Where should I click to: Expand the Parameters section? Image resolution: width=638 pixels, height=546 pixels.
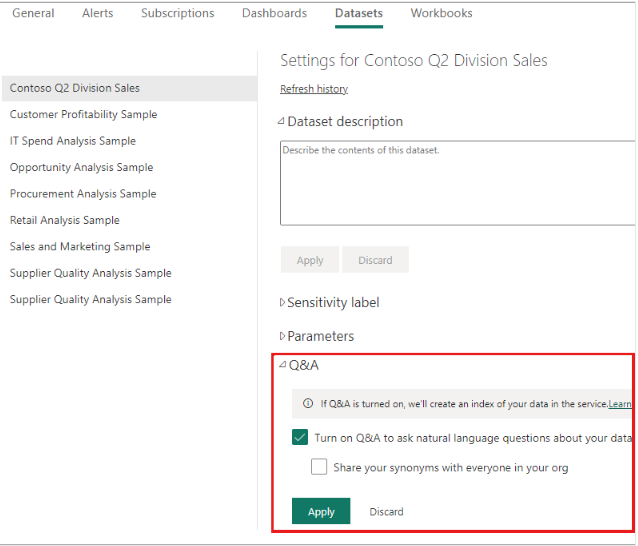(x=282, y=336)
